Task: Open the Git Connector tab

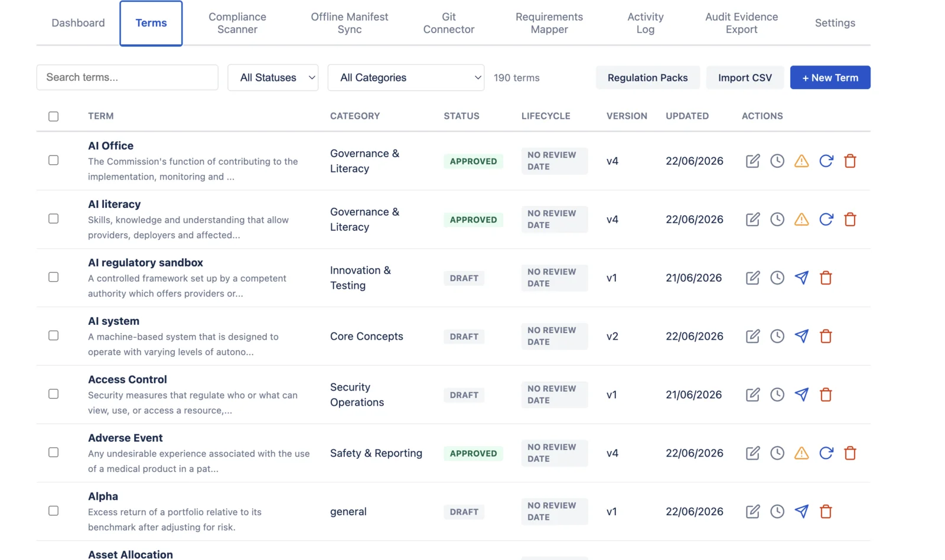Action: (x=449, y=23)
